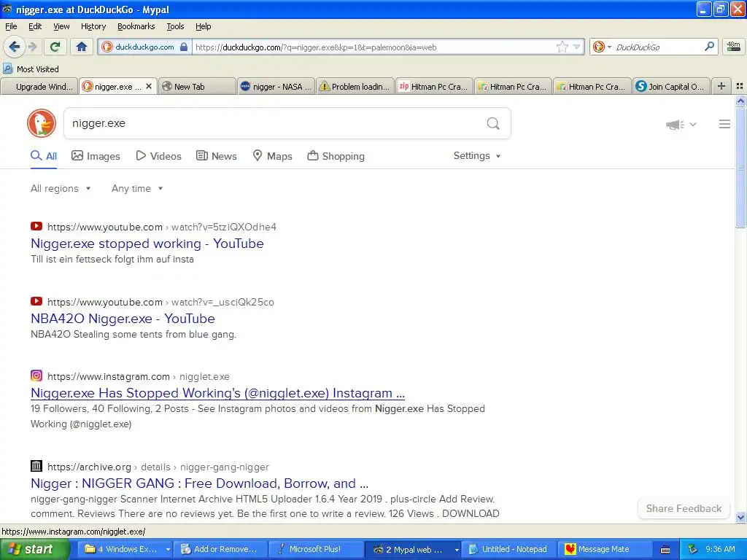Open the Any time filter dropdown
This screenshot has height=560, width=747.
coord(137,189)
